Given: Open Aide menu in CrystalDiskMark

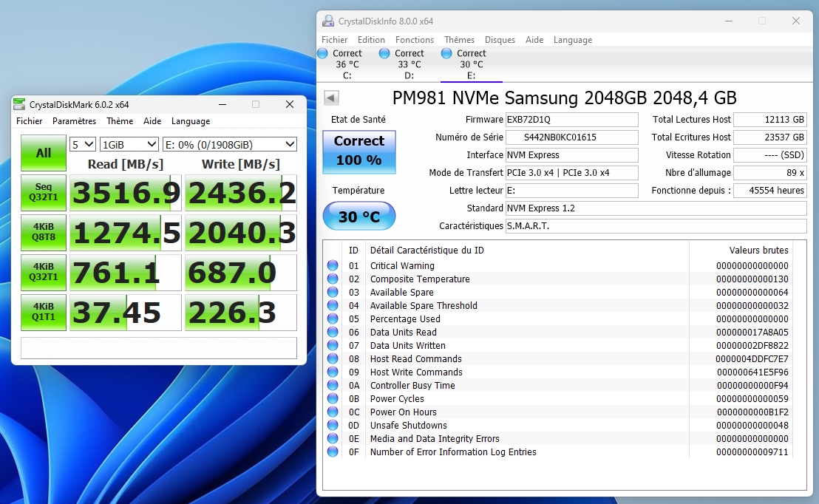Looking at the screenshot, I should (x=152, y=121).
